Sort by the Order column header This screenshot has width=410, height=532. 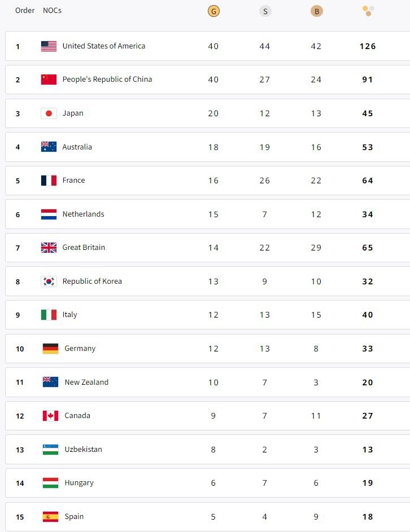click(25, 11)
